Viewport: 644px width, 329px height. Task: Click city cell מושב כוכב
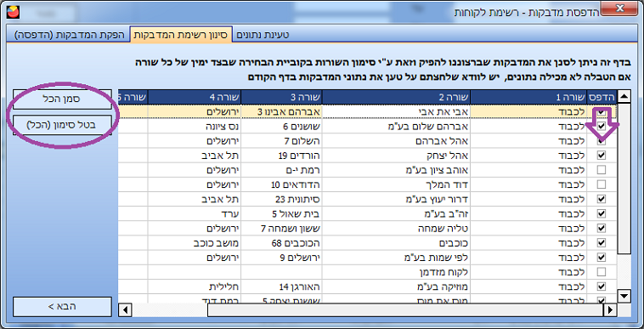195,243
